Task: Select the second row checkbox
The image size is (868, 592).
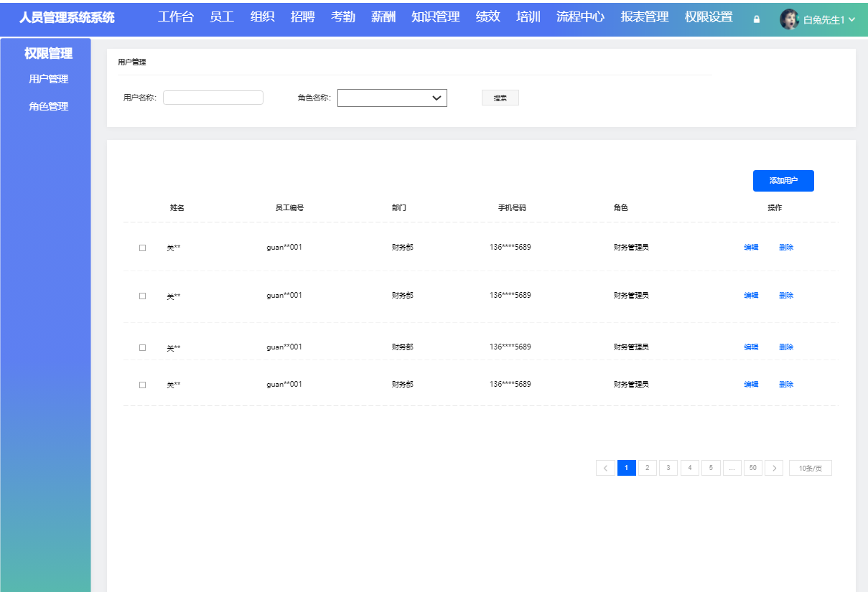Action: [142, 296]
